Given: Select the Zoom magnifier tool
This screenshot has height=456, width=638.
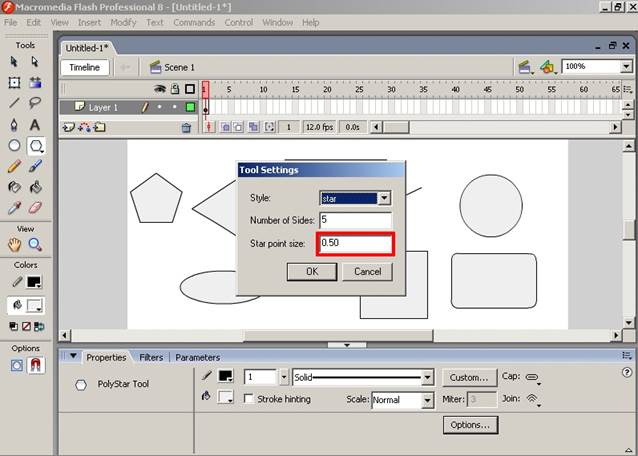Looking at the screenshot, I should 35,244.
